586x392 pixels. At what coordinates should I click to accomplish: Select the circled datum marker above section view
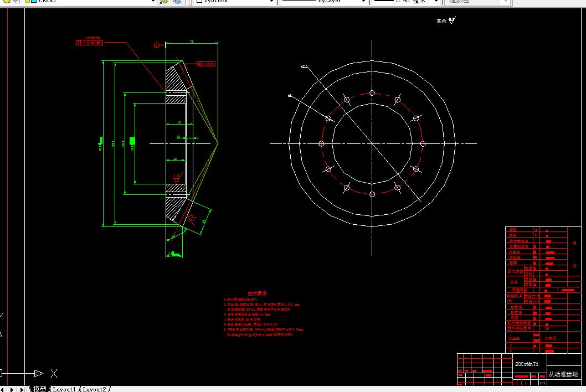tap(157, 45)
